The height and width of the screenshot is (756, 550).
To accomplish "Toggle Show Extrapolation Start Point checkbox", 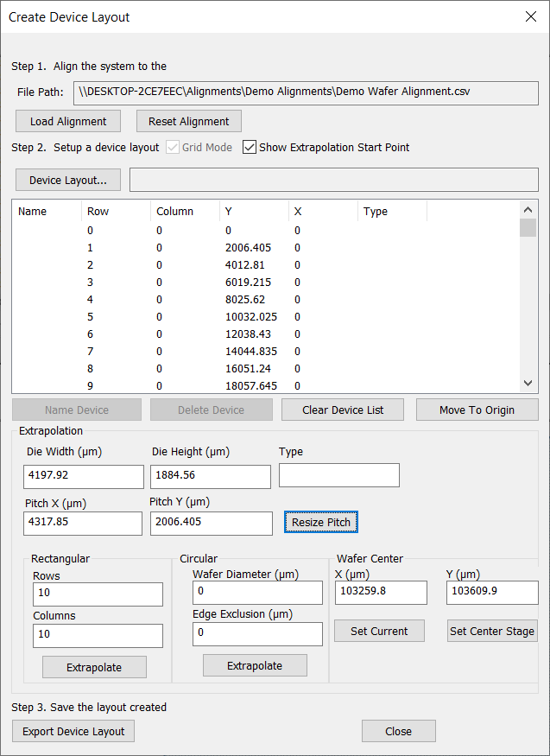I will (250, 148).
